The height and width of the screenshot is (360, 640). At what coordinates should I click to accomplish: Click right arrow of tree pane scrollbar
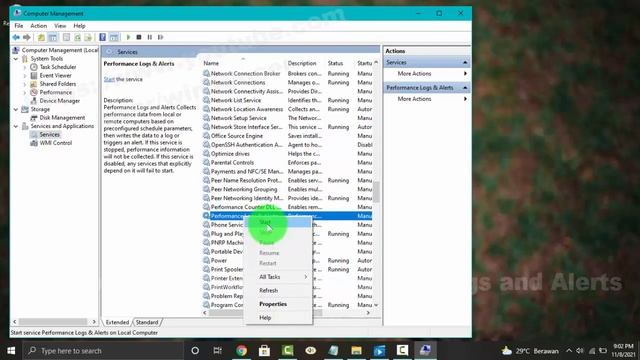pyautogui.click(x=94, y=322)
